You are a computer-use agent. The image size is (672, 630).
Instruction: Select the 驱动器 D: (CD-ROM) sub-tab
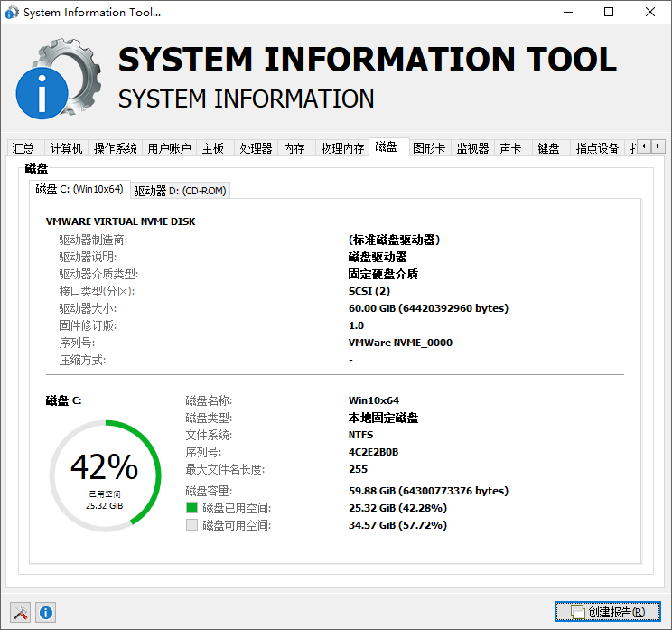(x=180, y=191)
